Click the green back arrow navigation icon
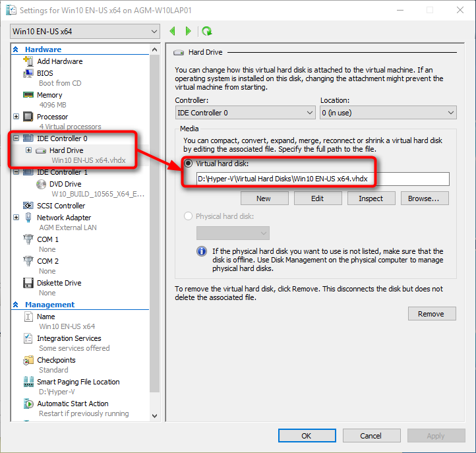This screenshot has width=476, height=453. [x=173, y=31]
